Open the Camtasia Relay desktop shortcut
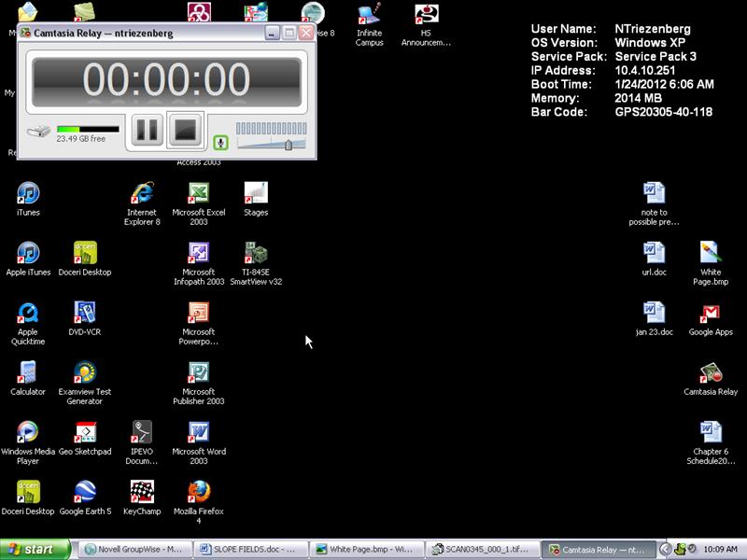This screenshot has width=747, height=560. (x=711, y=379)
